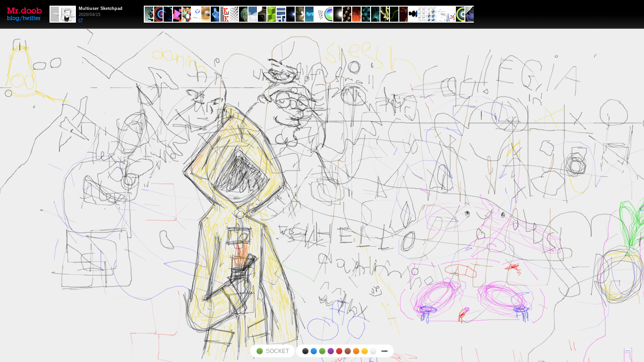Open the Multiuser Sketchpad project thumbnail

(63, 14)
